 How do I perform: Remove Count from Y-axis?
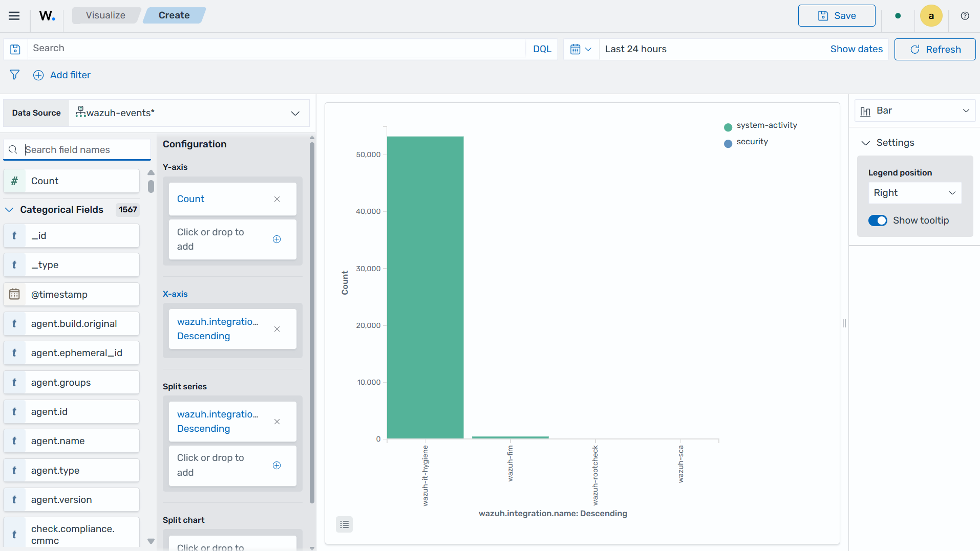pyautogui.click(x=277, y=199)
